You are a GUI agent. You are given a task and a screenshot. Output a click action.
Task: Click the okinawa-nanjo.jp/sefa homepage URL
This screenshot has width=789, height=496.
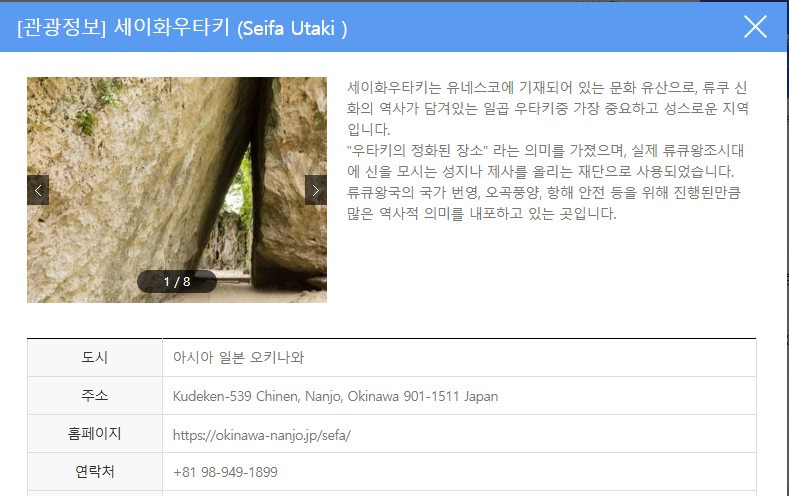262,435
